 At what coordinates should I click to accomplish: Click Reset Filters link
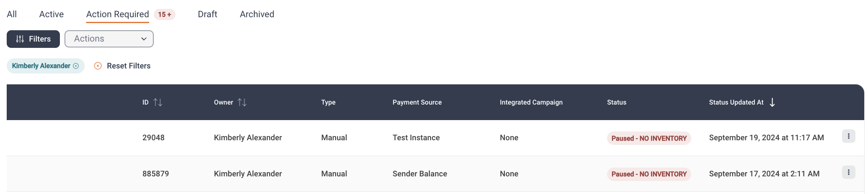click(129, 66)
